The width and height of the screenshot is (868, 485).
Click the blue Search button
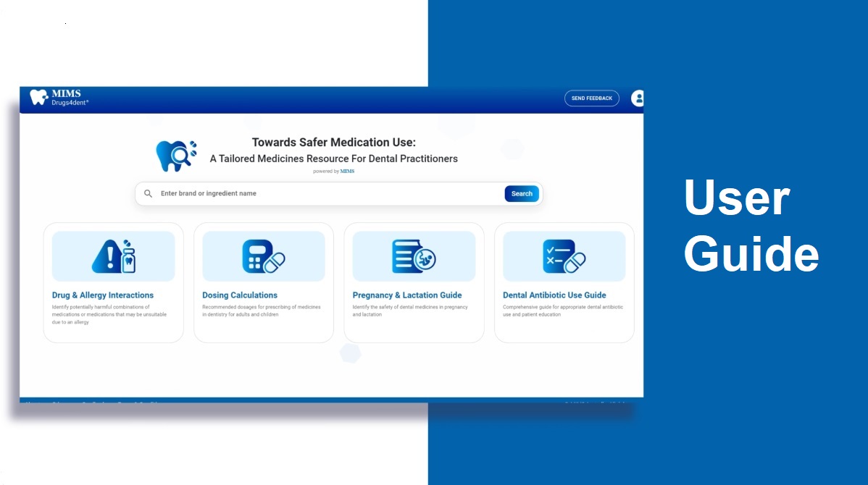pyautogui.click(x=522, y=194)
